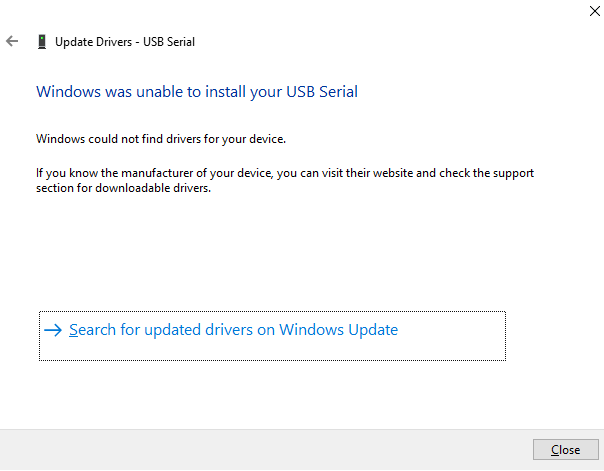Click the "If you know the manufacturer" sentence
604x471 pixels.
(285, 173)
